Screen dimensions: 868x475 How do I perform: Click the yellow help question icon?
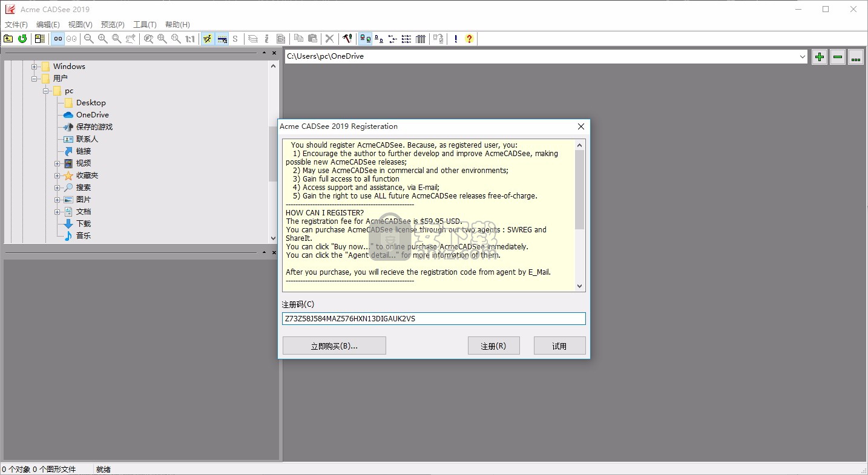(469, 39)
